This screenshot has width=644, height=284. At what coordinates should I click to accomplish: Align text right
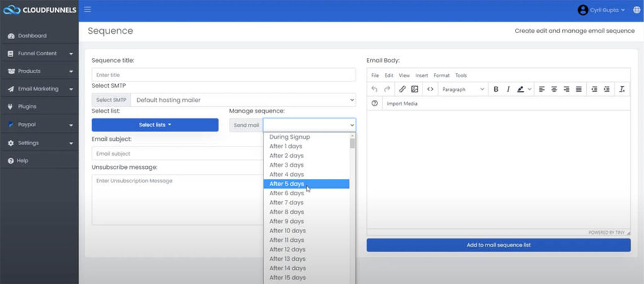pos(567,89)
